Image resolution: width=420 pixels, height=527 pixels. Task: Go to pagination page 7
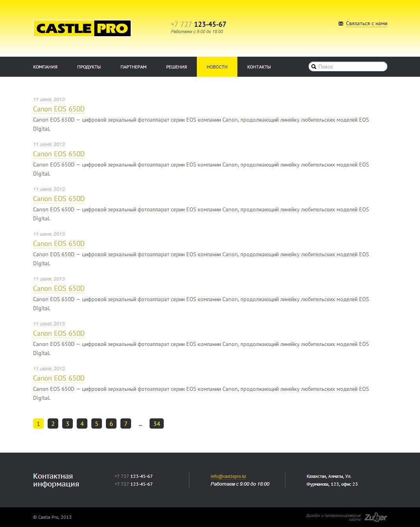tap(126, 423)
